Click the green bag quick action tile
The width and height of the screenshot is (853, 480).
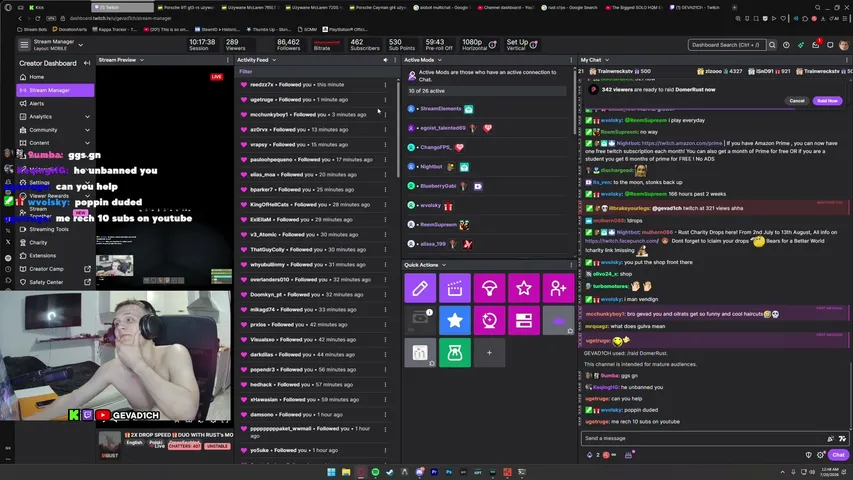455,353
